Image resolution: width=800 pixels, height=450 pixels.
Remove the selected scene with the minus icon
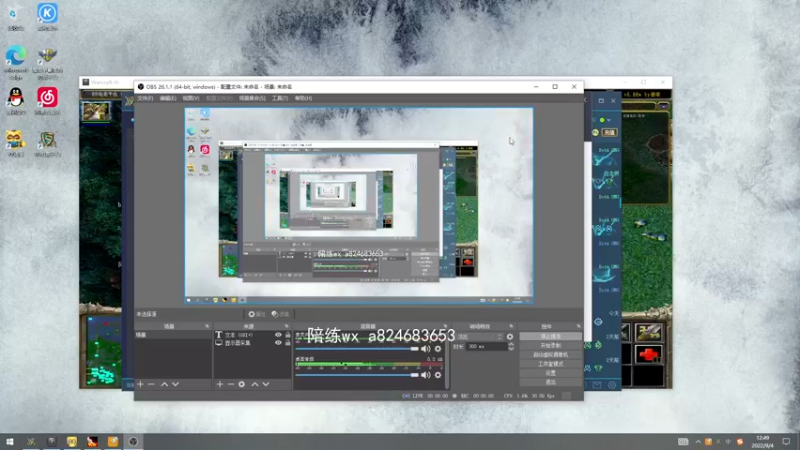(x=151, y=384)
